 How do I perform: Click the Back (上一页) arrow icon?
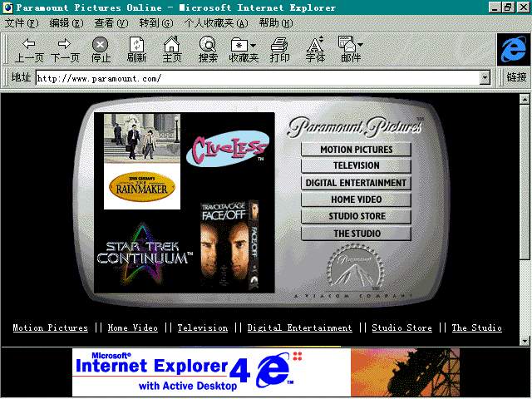30,44
